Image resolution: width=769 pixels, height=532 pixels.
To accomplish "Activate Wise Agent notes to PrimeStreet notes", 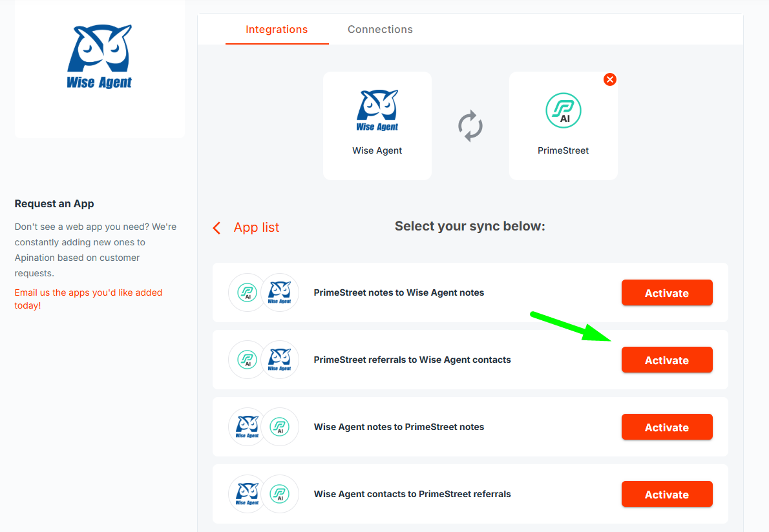I will click(667, 427).
